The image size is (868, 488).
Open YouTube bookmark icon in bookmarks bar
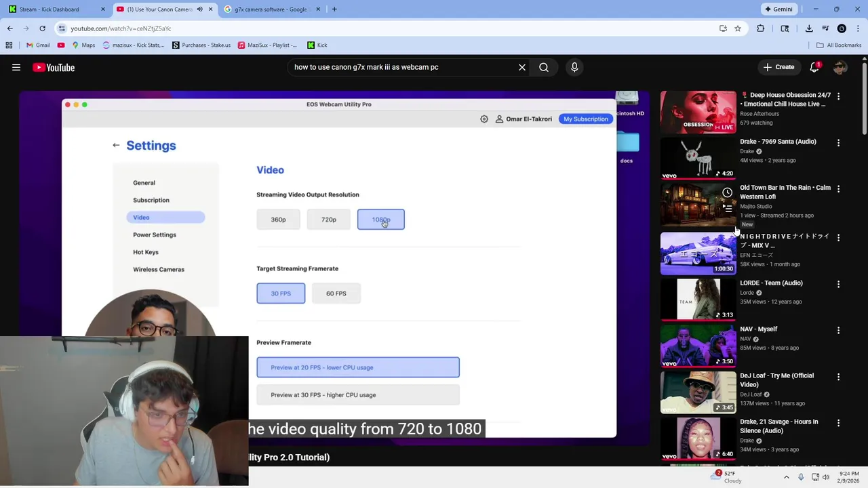(61, 45)
